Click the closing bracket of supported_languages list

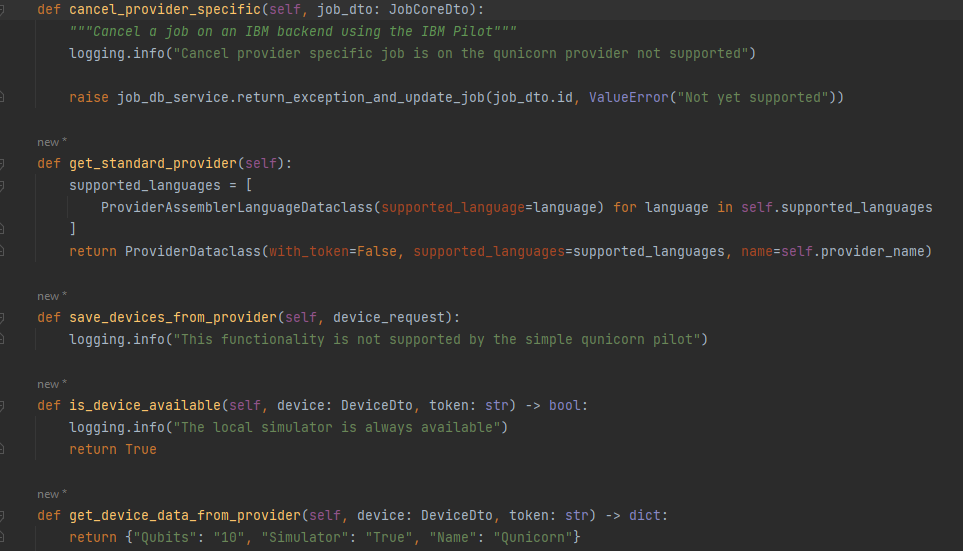click(x=72, y=229)
